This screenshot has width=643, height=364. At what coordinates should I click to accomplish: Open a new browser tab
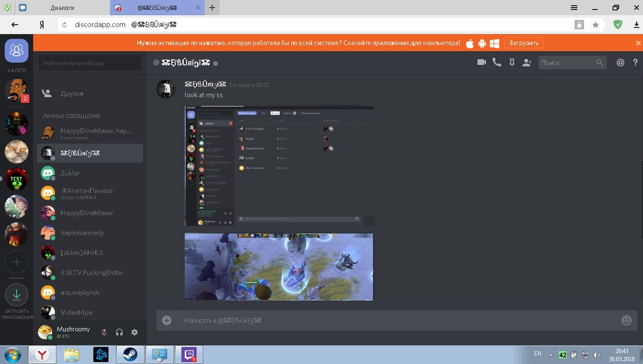click(212, 8)
